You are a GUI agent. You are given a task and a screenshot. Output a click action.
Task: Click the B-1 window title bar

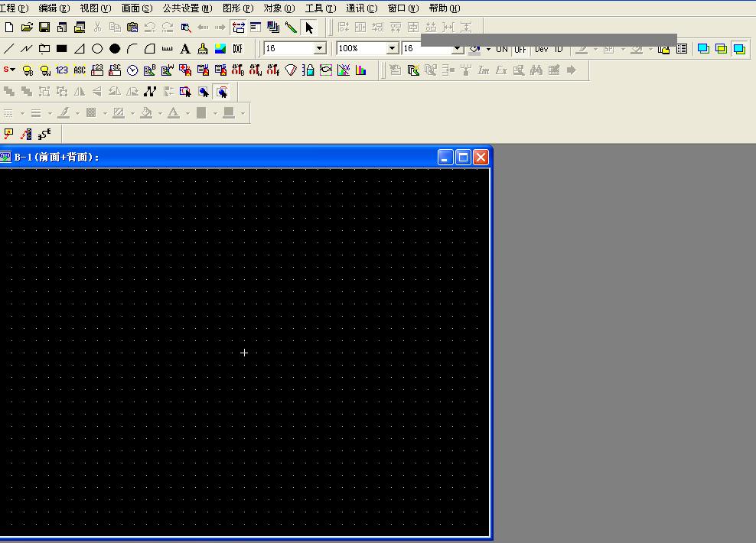[230, 157]
